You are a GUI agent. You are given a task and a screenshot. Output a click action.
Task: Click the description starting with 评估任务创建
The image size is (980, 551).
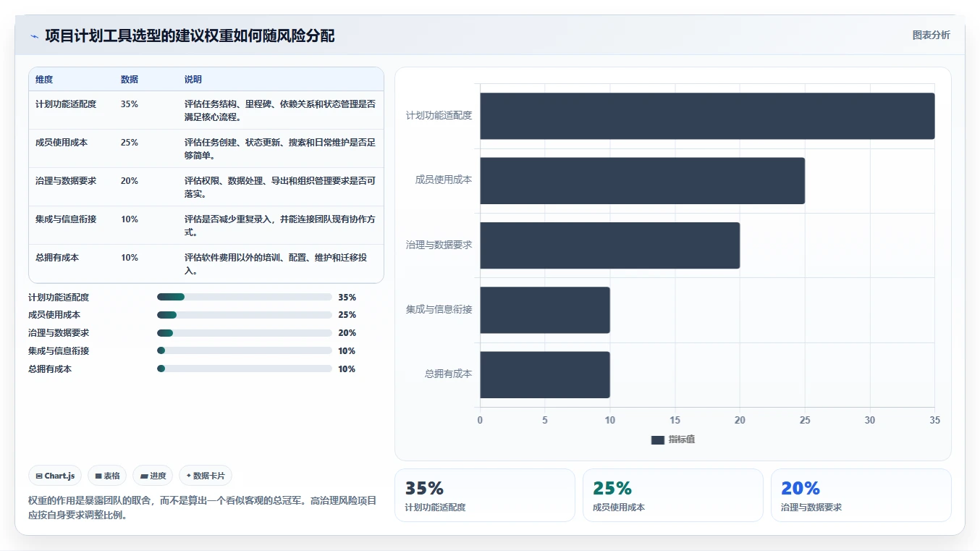click(x=280, y=148)
